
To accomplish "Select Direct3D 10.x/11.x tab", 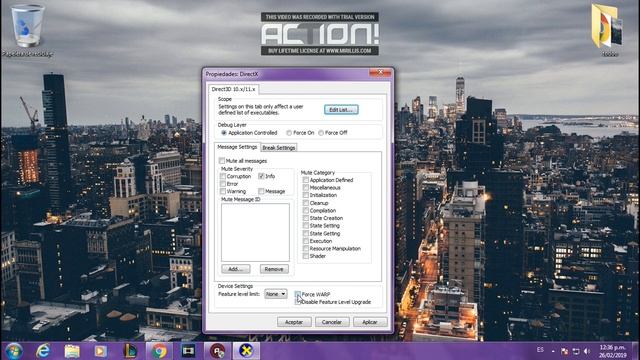I will tap(233, 89).
